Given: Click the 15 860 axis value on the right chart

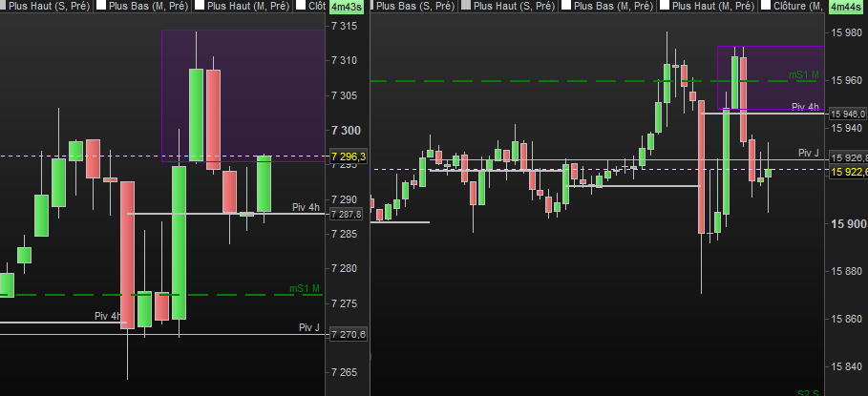Looking at the screenshot, I should click(846, 319).
